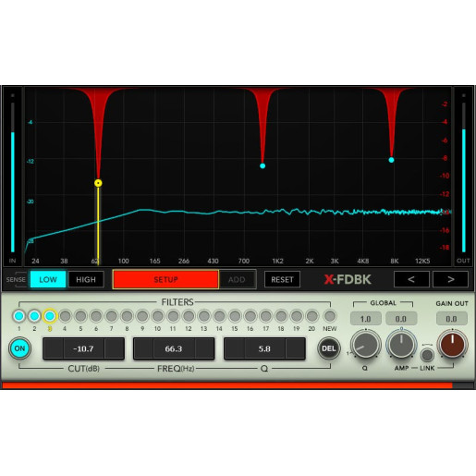The image size is (476, 476).
Task: Decrease CUT value with left stepper
Action: (54, 348)
